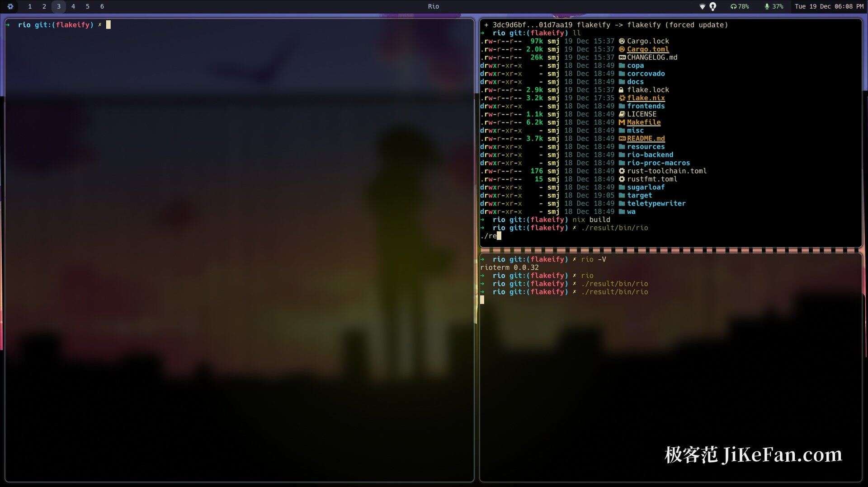
Task: Click the "97k" size of Cargo.lock
Action: (537, 41)
